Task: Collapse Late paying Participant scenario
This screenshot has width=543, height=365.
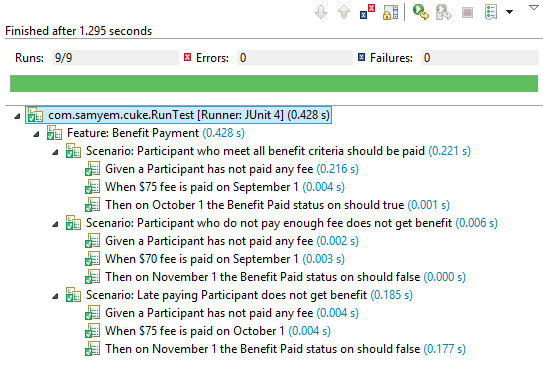Action: (55, 296)
